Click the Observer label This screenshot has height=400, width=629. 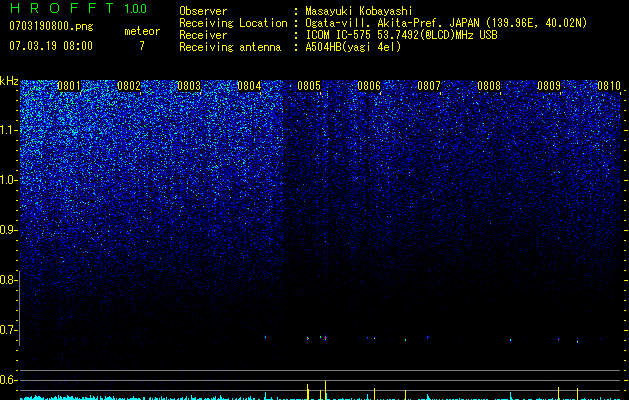click(203, 11)
